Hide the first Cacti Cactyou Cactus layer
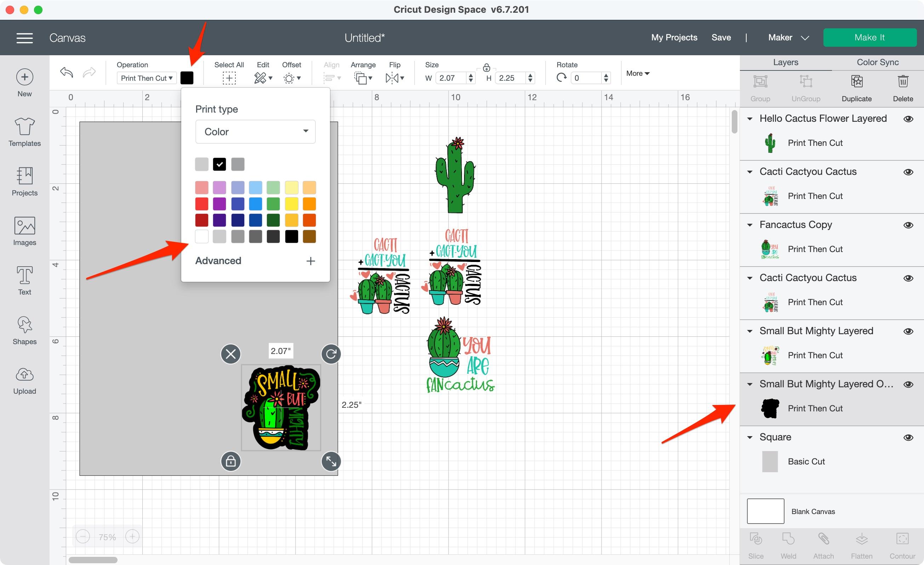924x565 pixels. click(908, 172)
